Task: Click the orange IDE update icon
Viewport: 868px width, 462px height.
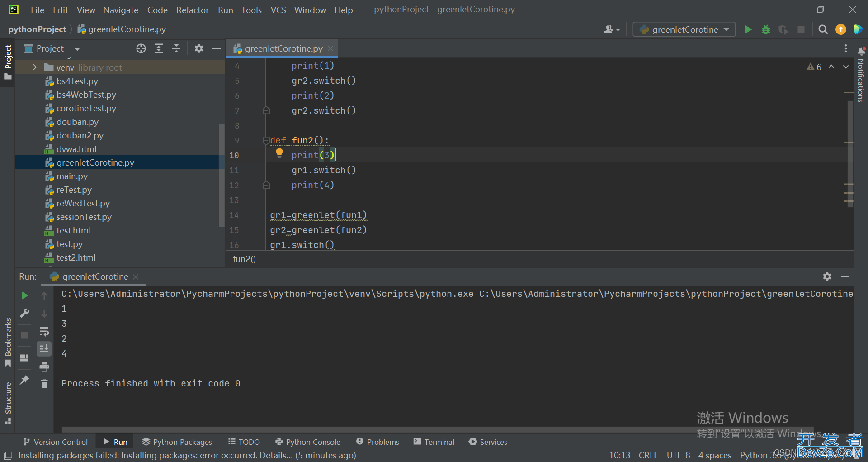Action: click(841, 29)
